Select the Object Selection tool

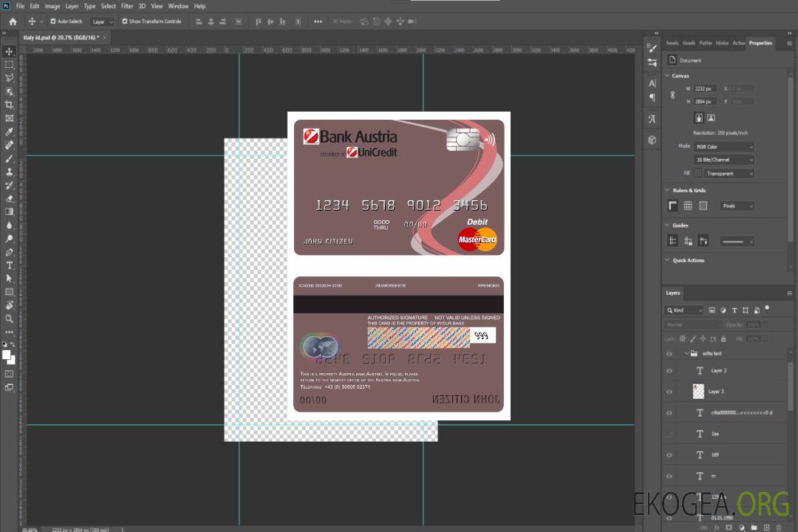click(x=9, y=92)
